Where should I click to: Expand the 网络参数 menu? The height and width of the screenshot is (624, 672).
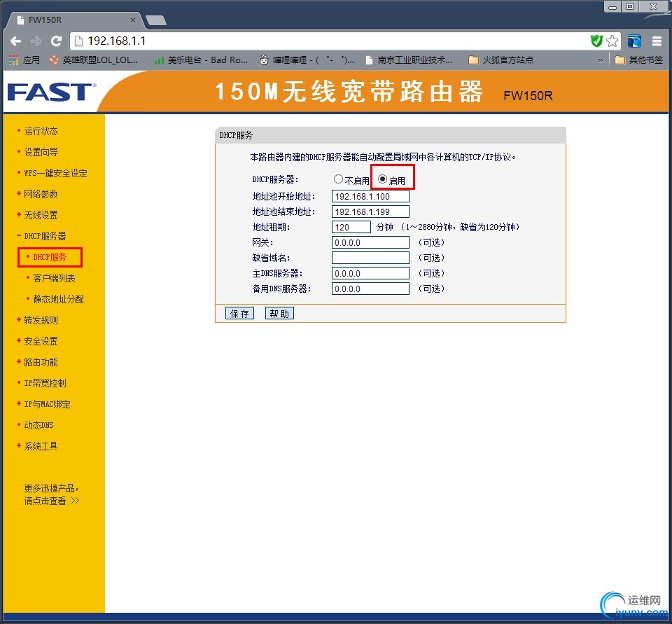[x=41, y=194]
